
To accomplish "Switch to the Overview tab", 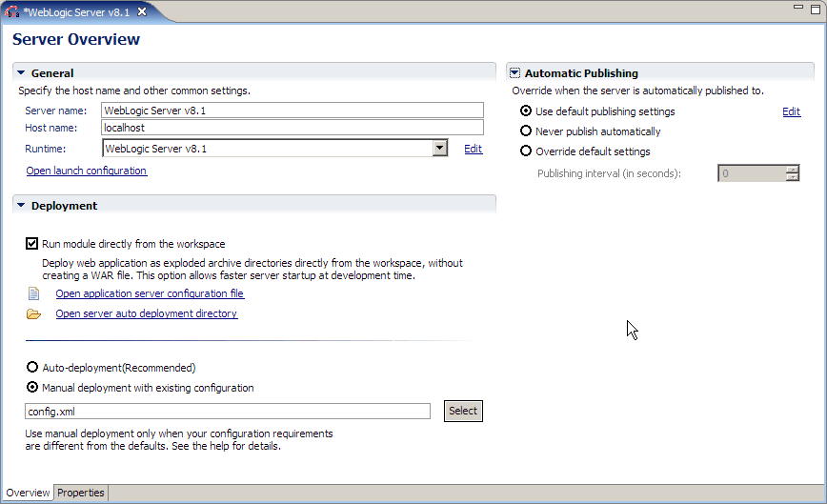I will tap(28, 493).
